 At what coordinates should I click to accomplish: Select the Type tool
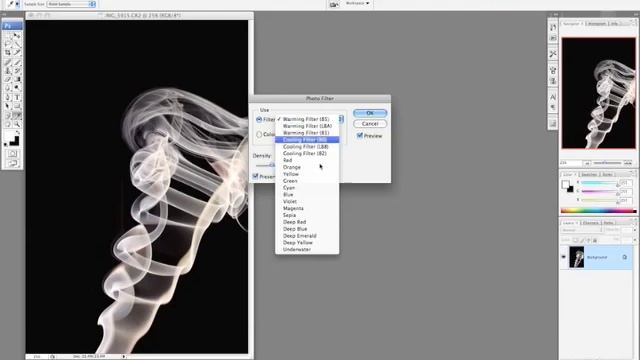(x=17, y=98)
